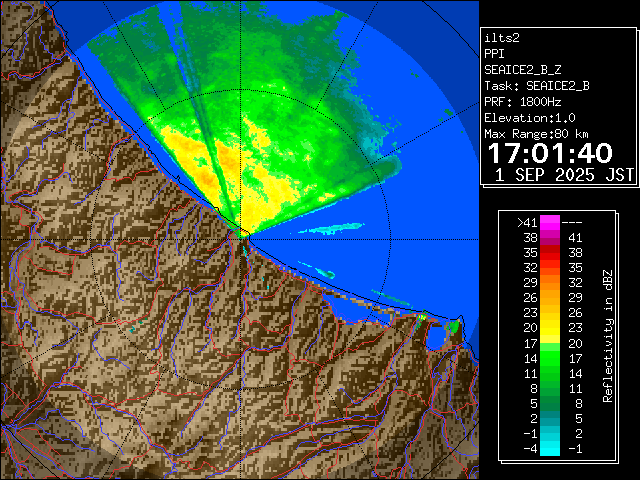
Task: Choose the green 11–14 dBZ legend swatch
Action: (550, 372)
